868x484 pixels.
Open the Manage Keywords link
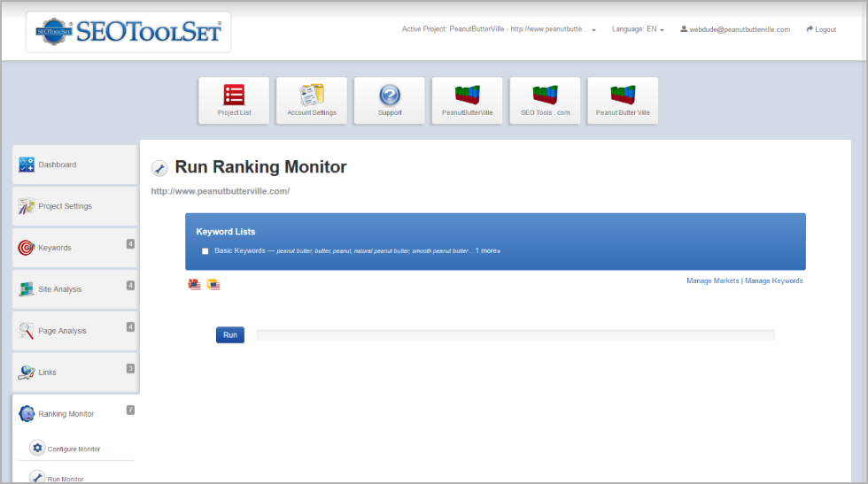[773, 281]
